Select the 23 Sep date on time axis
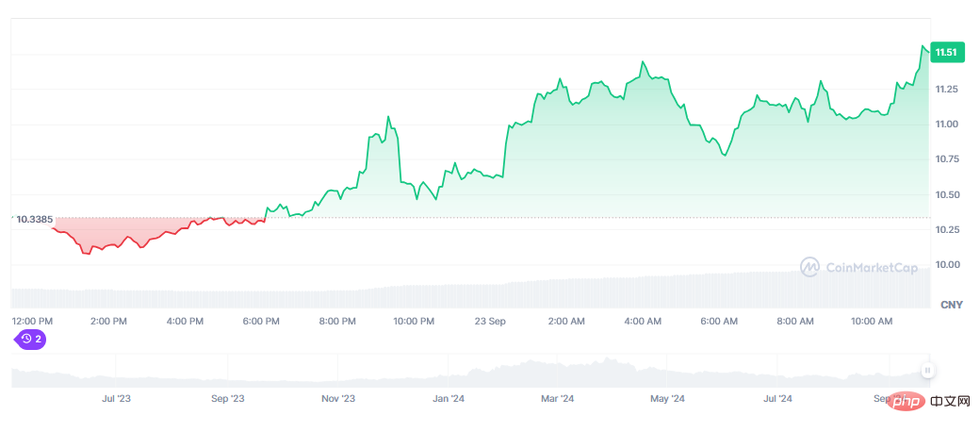 tap(491, 322)
